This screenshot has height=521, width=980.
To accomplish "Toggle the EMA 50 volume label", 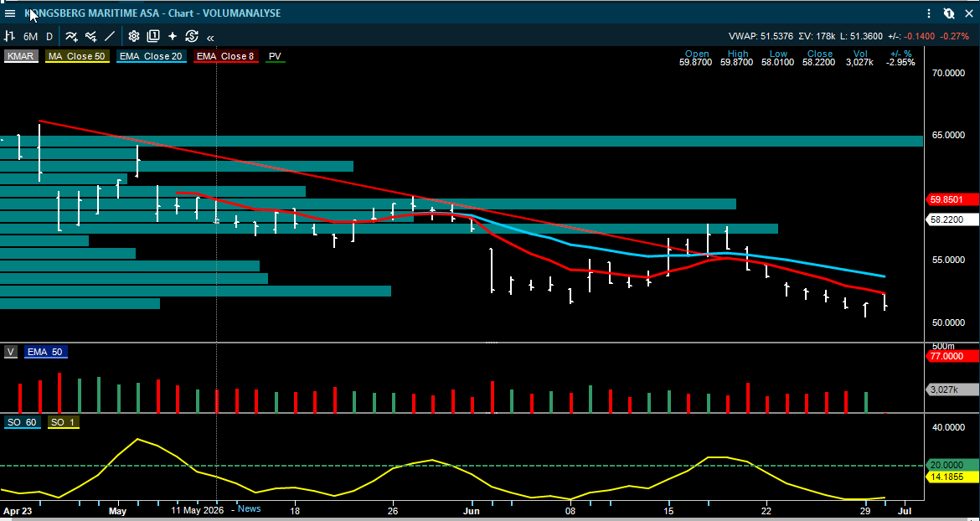I will (45, 352).
